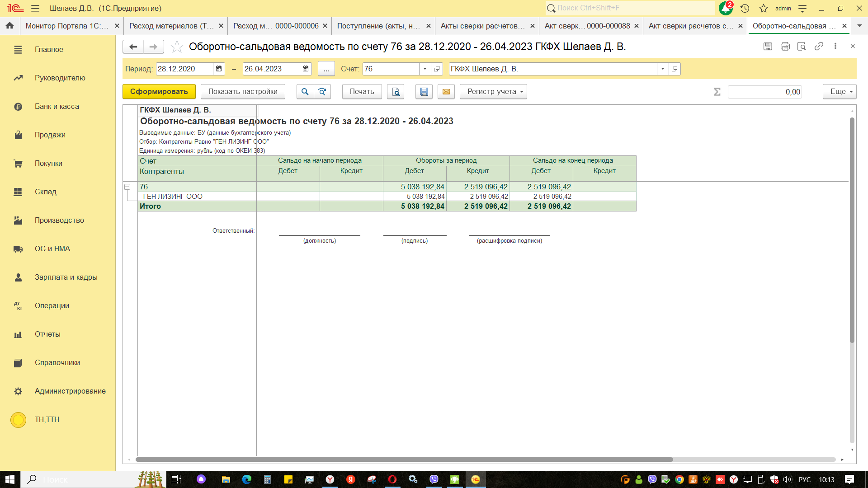Open the 1C main menu hamburger icon
The image size is (868, 488).
click(35, 8)
